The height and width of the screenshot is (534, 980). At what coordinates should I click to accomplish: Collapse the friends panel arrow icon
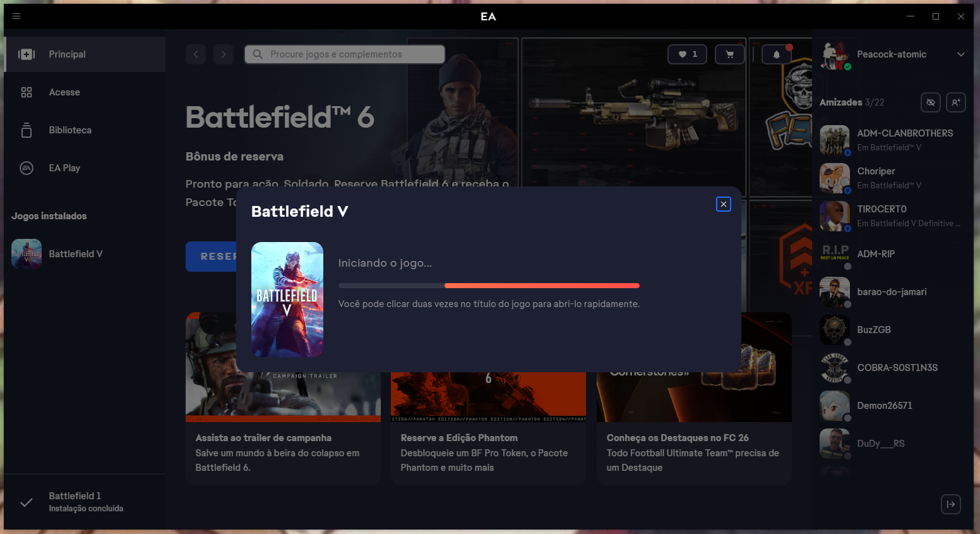(x=950, y=504)
